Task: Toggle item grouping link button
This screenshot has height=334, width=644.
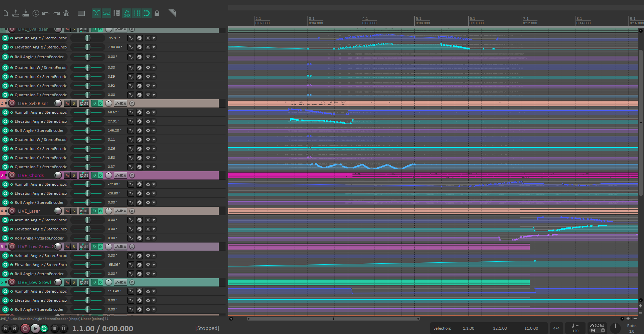Action: 107,13
